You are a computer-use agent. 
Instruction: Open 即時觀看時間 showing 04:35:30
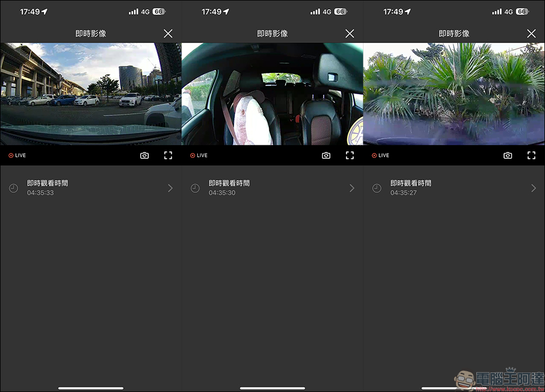click(229, 188)
